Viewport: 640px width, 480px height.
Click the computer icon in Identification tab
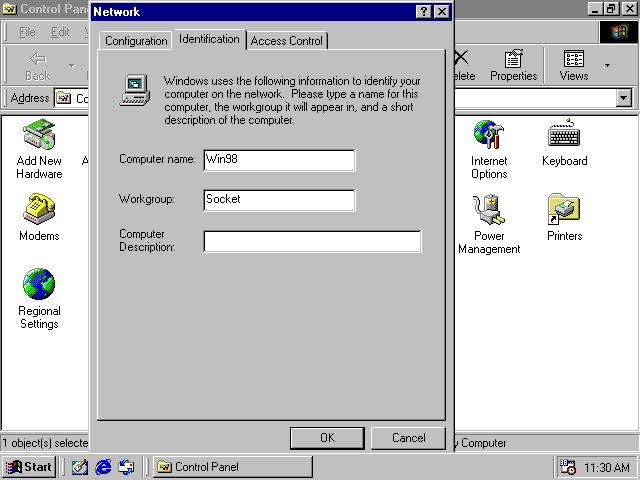click(x=135, y=90)
